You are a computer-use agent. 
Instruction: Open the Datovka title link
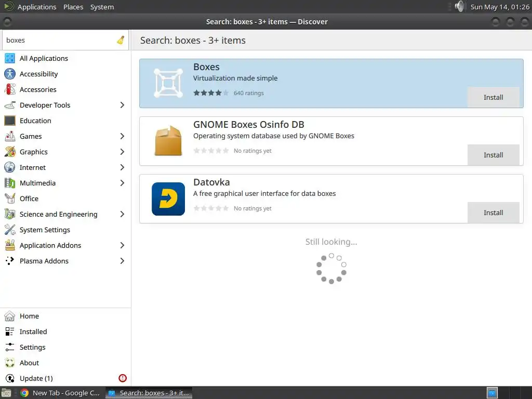point(211,182)
